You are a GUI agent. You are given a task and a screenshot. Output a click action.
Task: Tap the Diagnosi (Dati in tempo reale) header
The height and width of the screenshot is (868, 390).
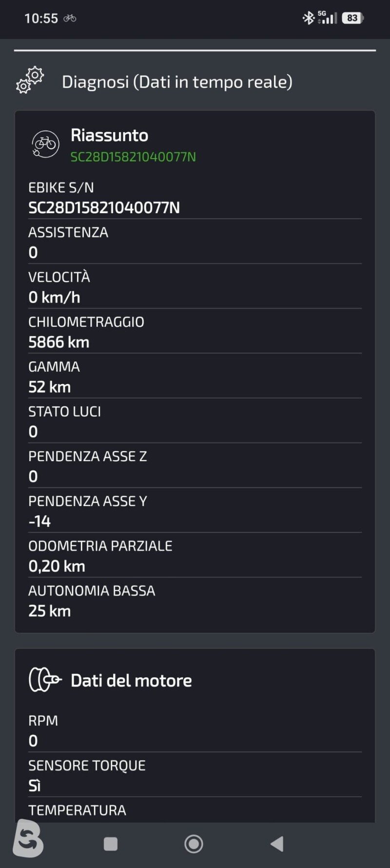coord(177,81)
